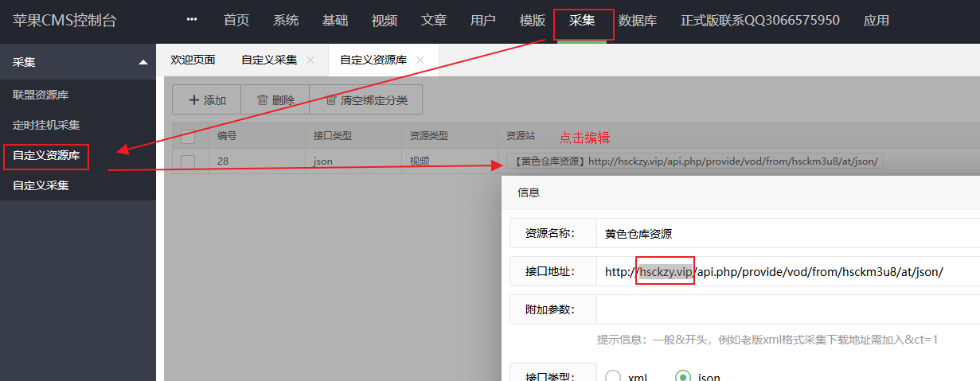Tick the select-all checkbox in table header
The image size is (980, 381).
coord(188,136)
